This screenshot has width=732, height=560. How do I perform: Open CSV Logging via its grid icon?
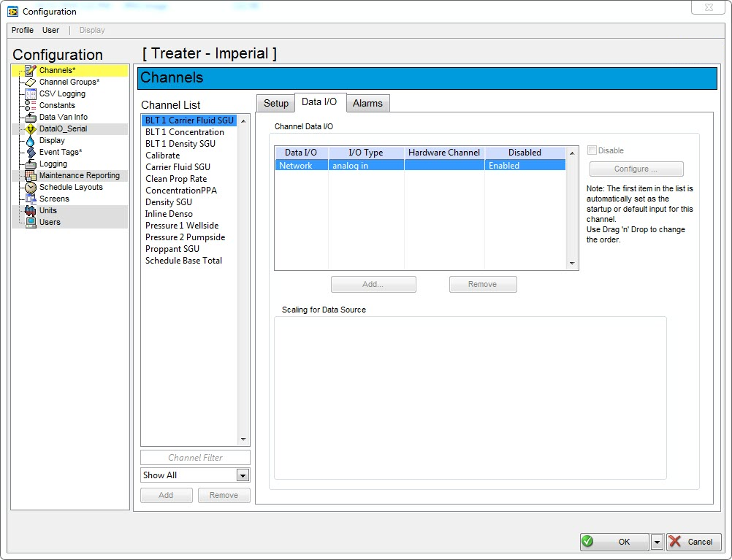[x=30, y=93]
